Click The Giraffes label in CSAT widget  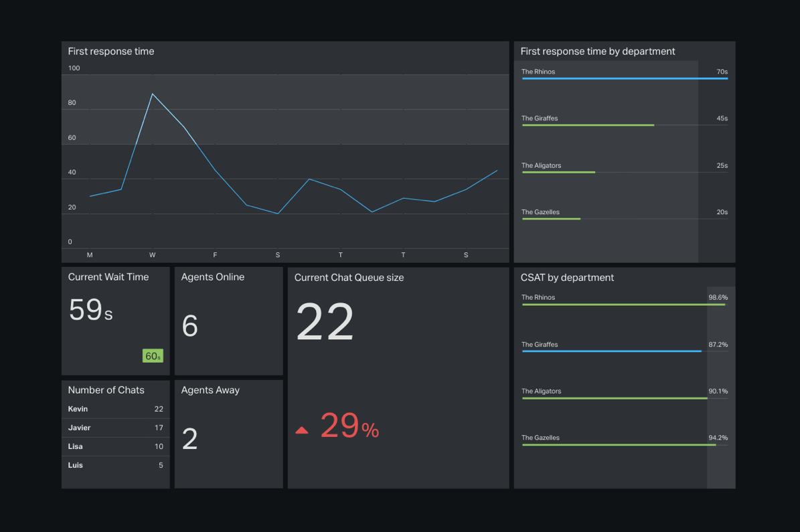point(540,345)
